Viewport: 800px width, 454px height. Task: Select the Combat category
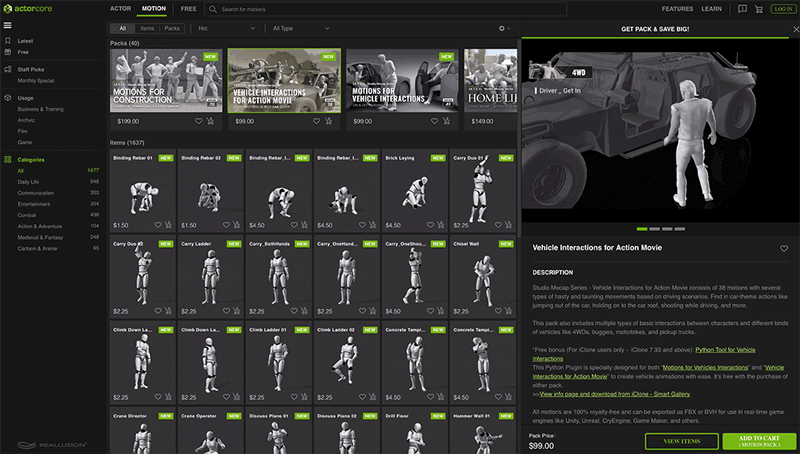(27, 215)
